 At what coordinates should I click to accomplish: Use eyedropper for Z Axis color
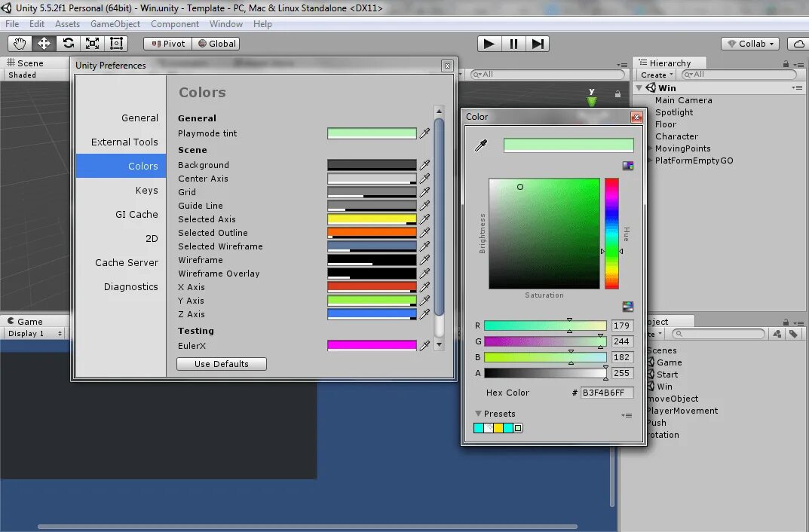click(424, 314)
